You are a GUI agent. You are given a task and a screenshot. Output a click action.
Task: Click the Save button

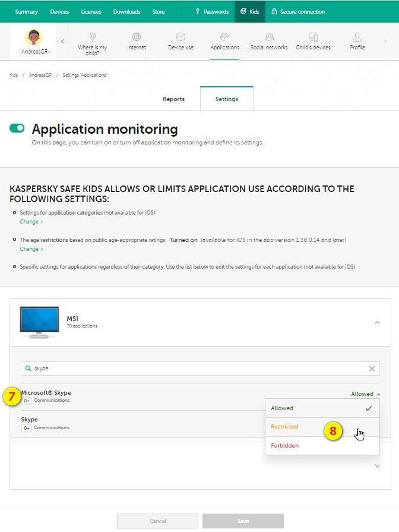tap(243, 521)
